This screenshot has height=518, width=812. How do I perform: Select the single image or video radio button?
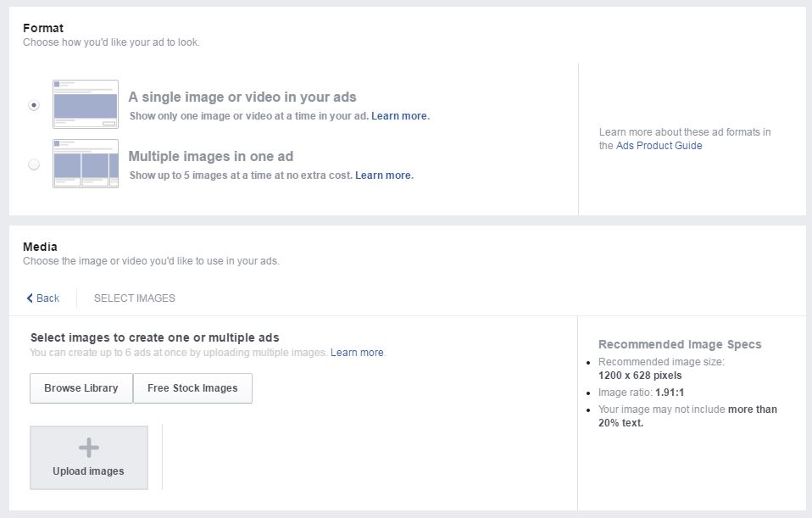[34, 105]
